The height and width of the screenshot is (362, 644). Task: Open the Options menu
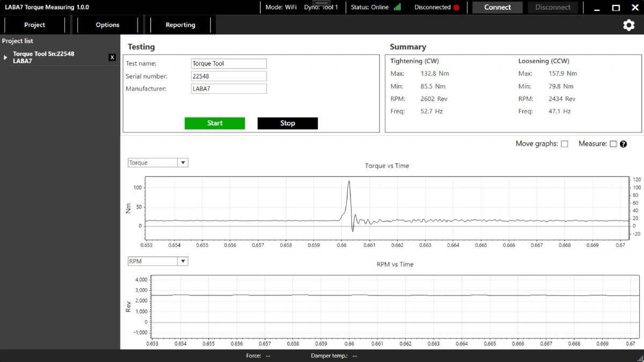tap(107, 25)
